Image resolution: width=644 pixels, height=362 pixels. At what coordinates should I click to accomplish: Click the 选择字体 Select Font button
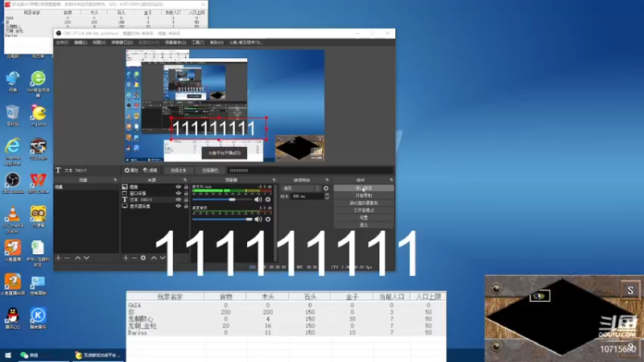click(x=178, y=171)
